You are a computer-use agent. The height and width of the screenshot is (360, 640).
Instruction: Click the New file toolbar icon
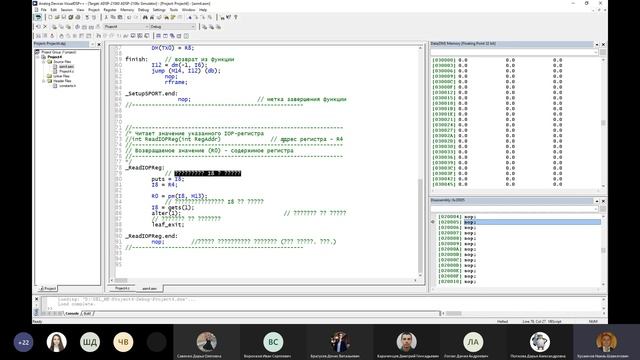[50, 18]
